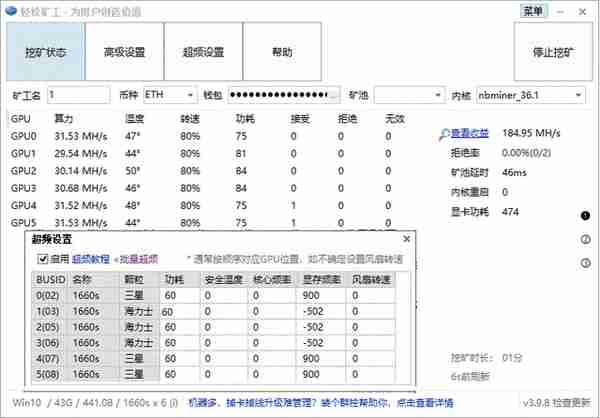The width and height of the screenshot is (600, 418).
Task: Switch to the 挖矿状态 tab
Action: pyautogui.click(x=45, y=52)
